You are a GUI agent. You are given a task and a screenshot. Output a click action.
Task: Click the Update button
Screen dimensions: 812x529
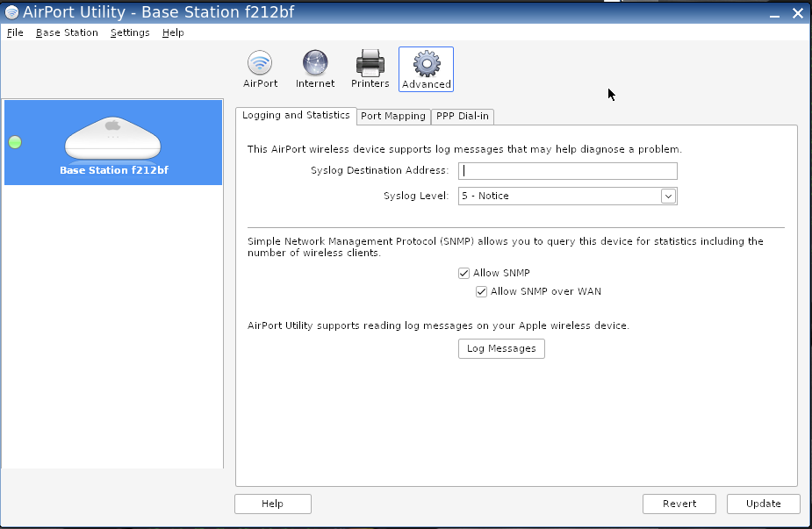[763, 504]
